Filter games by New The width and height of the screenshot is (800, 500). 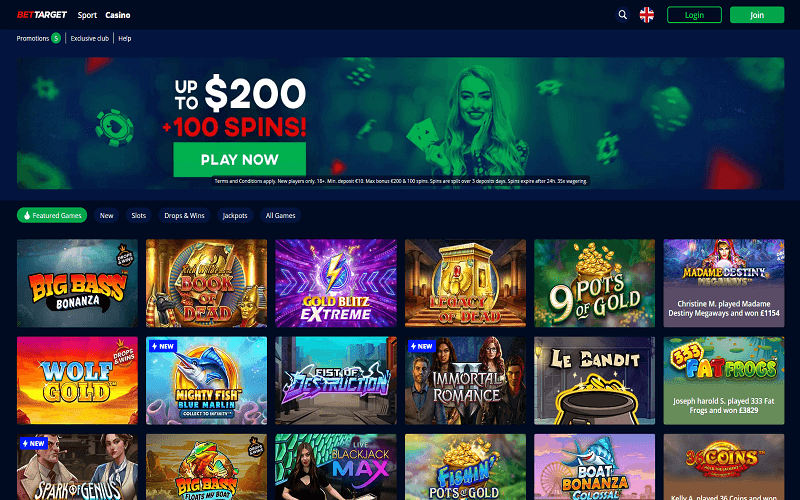tap(107, 215)
